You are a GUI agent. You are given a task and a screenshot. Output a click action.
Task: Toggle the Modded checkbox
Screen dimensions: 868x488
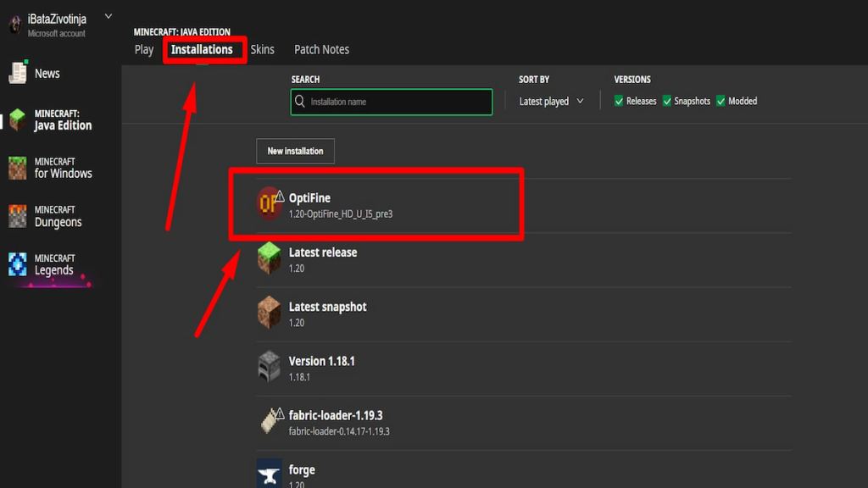[721, 101]
